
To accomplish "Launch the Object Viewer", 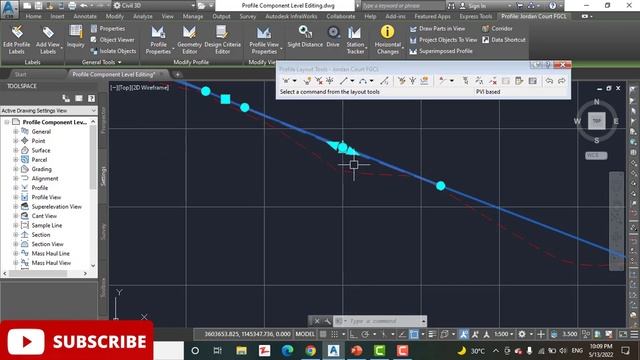I will (x=112, y=40).
